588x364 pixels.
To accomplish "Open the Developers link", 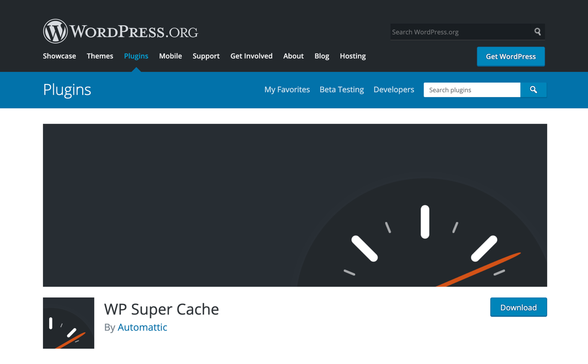I will 394,90.
